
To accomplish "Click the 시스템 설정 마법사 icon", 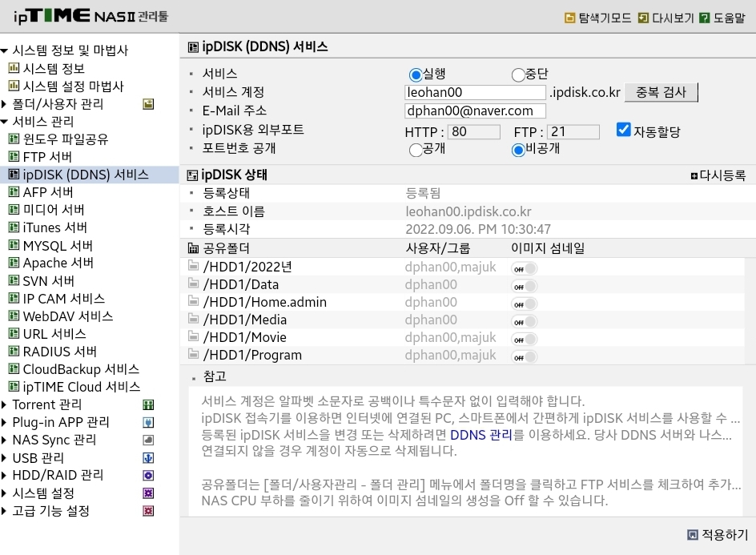I will (x=14, y=86).
